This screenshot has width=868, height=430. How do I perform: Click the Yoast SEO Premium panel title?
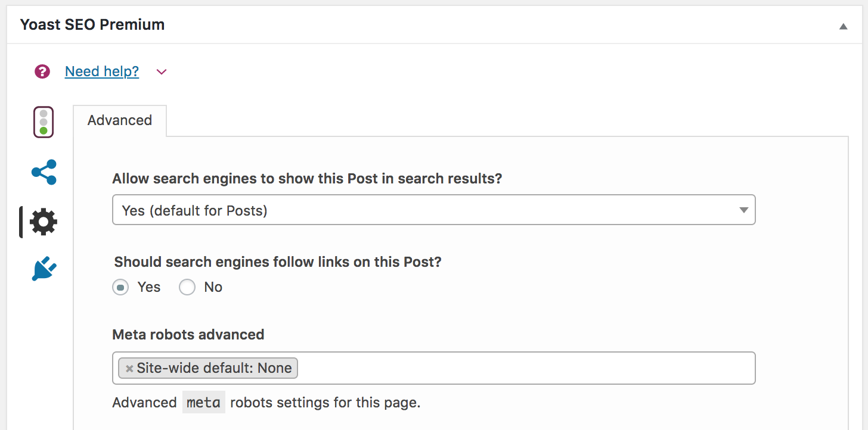pyautogui.click(x=92, y=25)
